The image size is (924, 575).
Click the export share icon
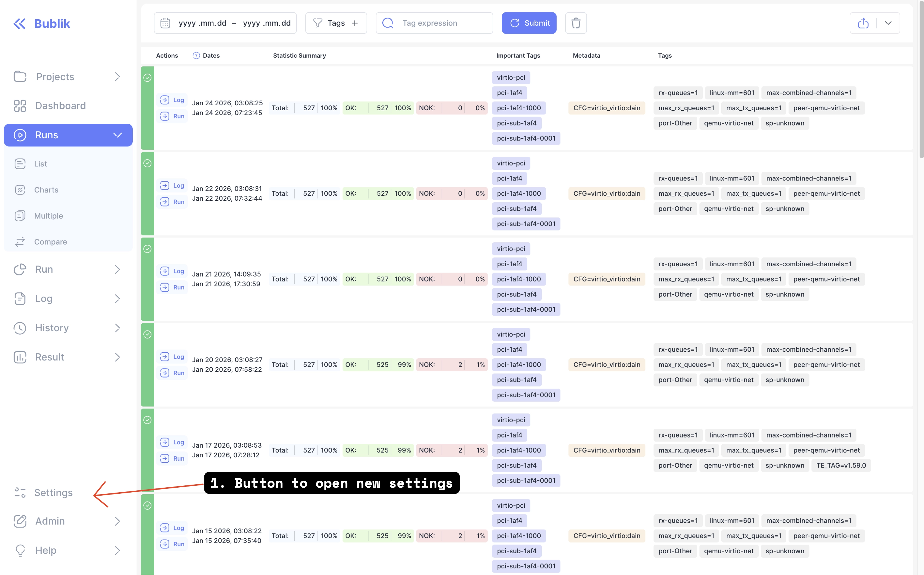pyautogui.click(x=863, y=23)
